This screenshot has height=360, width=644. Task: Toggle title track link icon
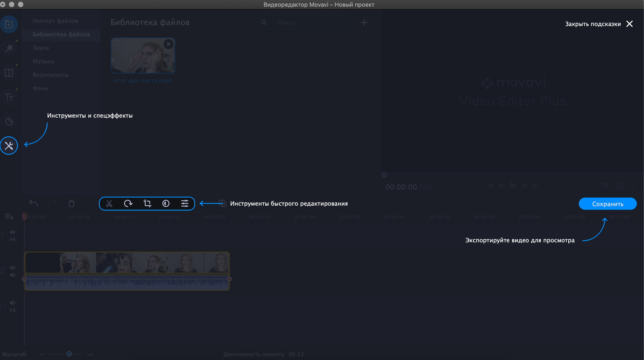coord(13,239)
